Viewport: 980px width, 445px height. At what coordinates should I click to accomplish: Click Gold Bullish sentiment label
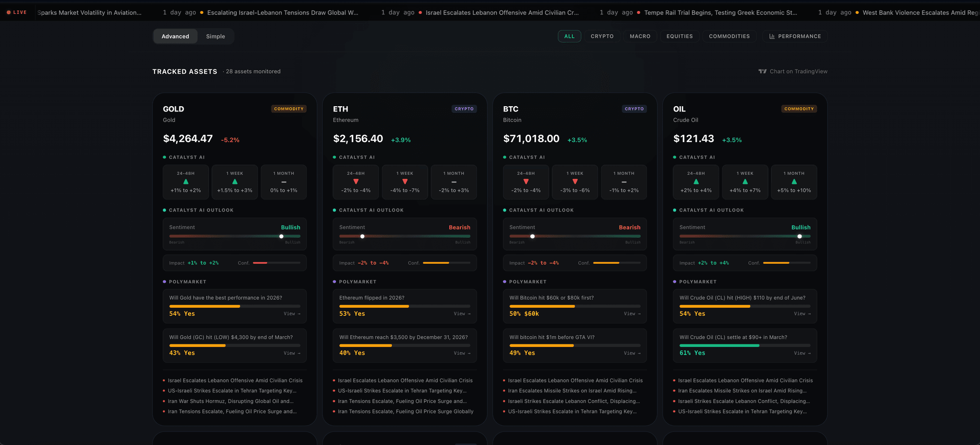click(290, 227)
